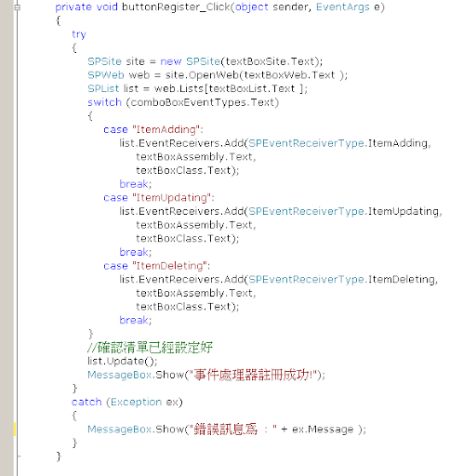Click textBoxClass.Text under ItemDeleting case

click(183, 307)
